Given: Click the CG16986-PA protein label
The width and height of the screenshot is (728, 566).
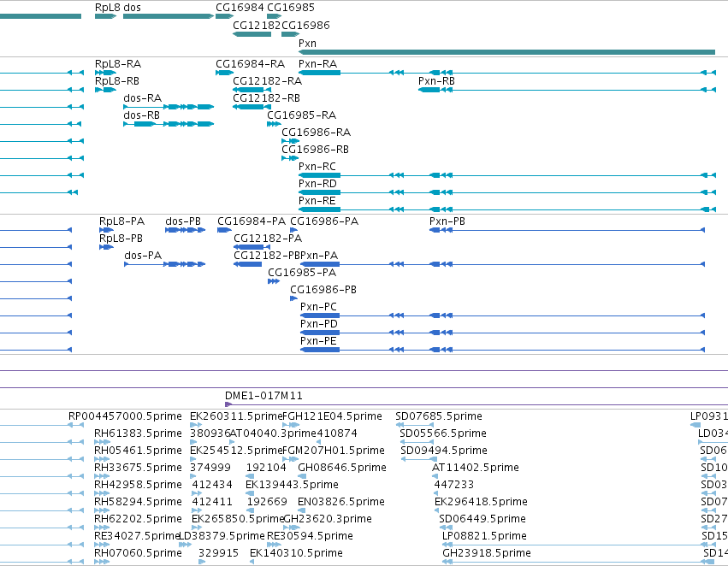Looking at the screenshot, I should pos(324,221).
